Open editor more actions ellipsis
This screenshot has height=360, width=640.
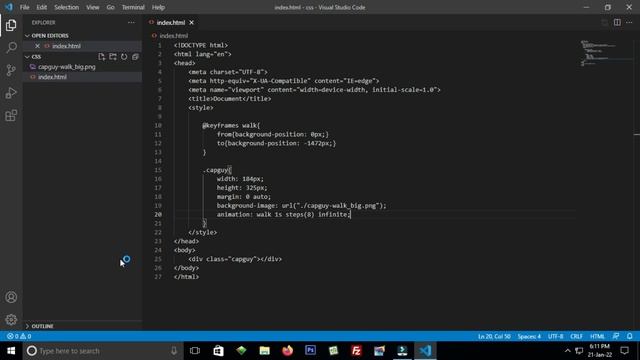(x=629, y=22)
